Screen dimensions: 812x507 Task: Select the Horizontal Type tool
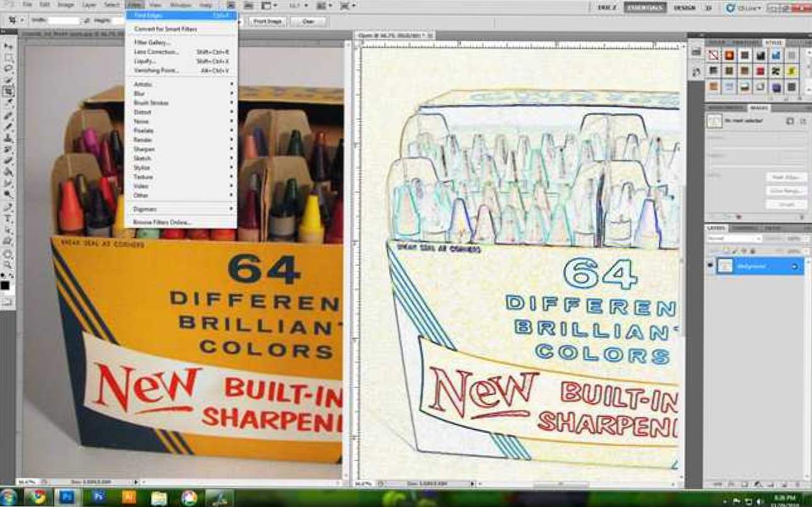tap(8, 218)
